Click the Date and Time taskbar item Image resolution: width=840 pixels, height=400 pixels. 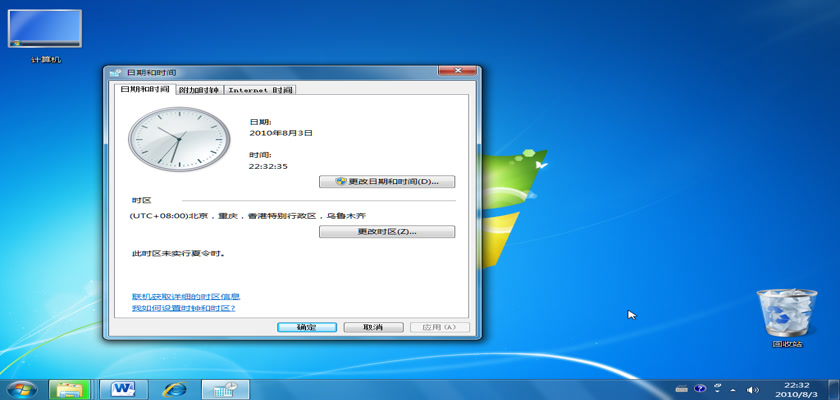click(226, 388)
